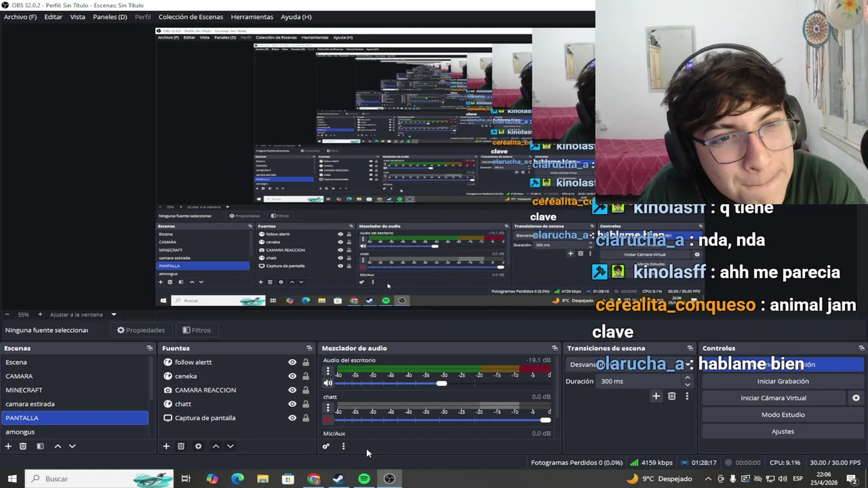The width and height of the screenshot is (868, 488).
Task: Pop out the Fuentes dock panel
Action: (x=309, y=348)
